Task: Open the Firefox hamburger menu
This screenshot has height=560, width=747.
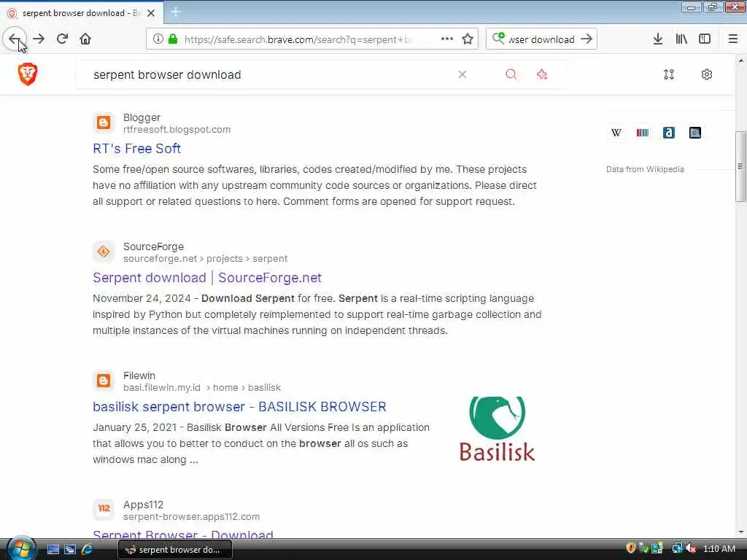Action: [x=732, y=39]
